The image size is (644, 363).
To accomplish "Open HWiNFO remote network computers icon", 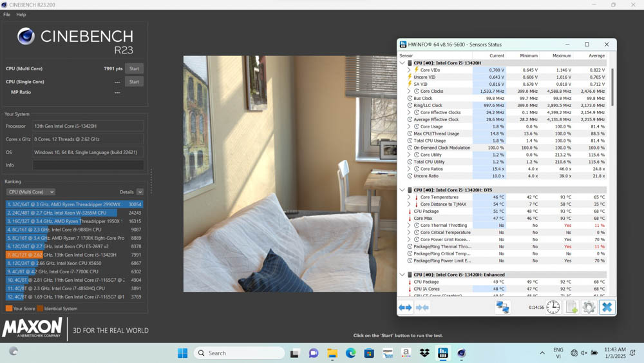I will pos(502,307).
